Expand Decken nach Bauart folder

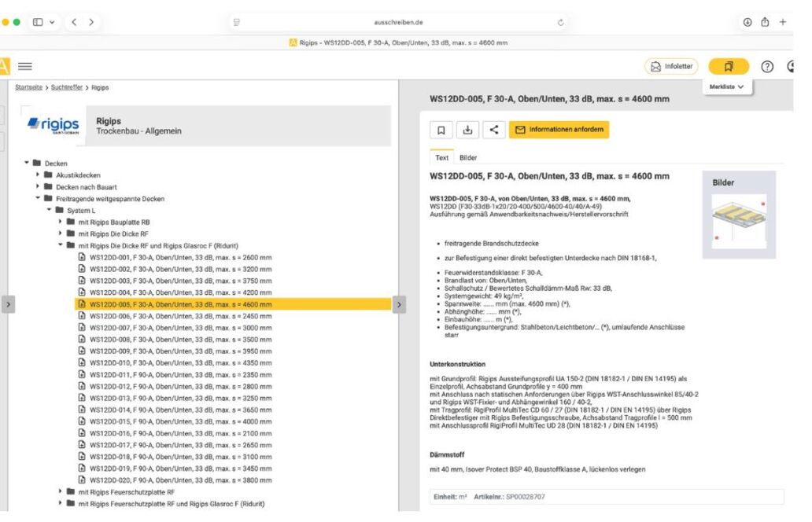(38, 187)
